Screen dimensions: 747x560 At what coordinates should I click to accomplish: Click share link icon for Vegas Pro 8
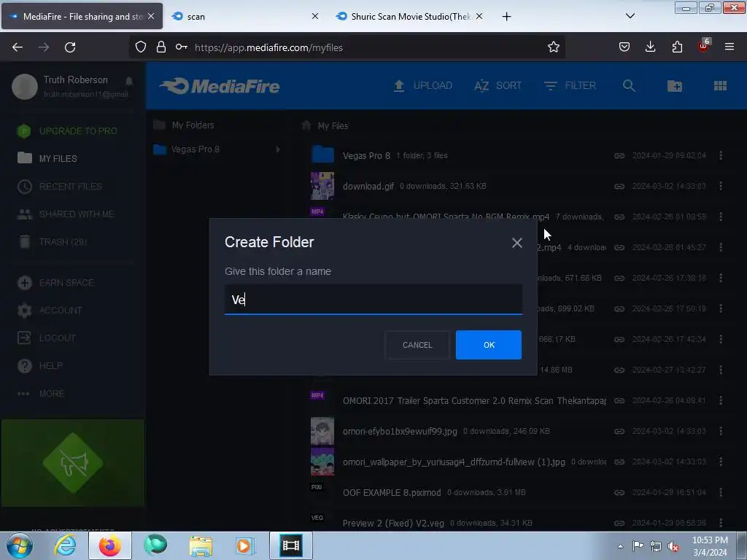[619, 155]
